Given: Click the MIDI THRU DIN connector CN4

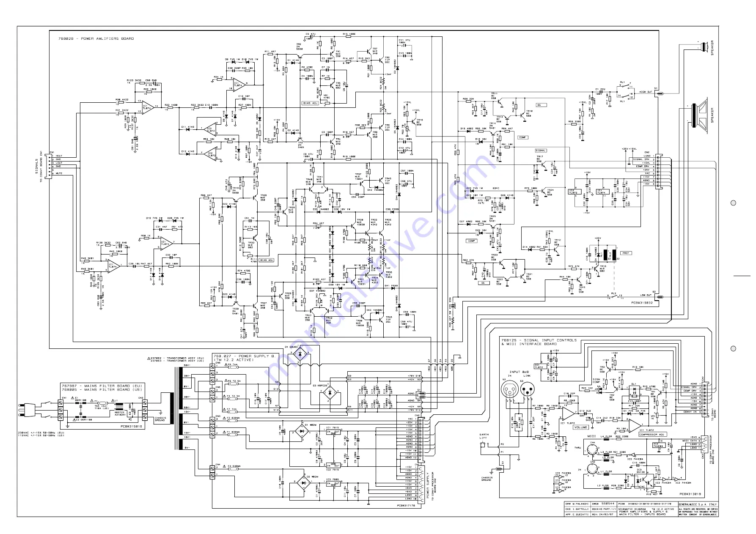Looking at the screenshot, I should (x=592, y=449).
